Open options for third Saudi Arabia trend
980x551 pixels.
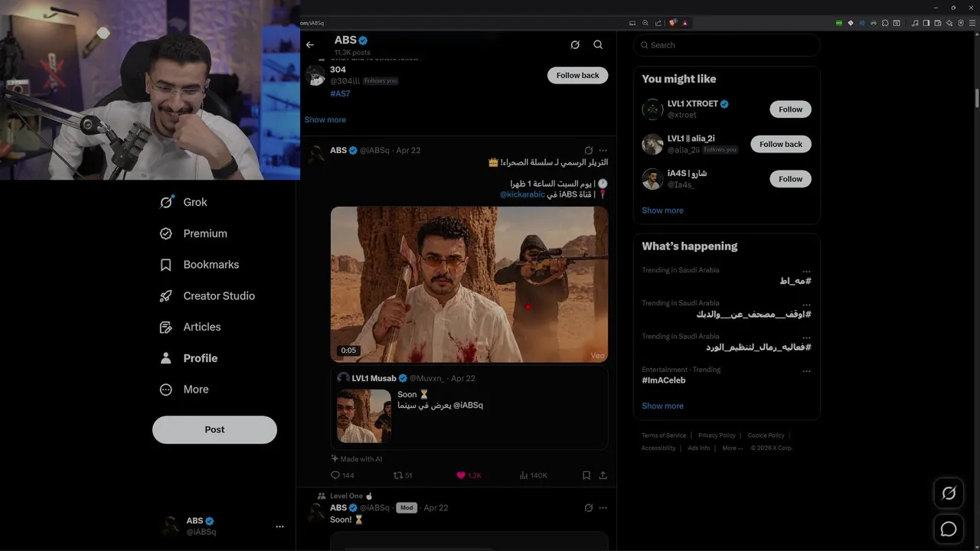click(806, 337)
